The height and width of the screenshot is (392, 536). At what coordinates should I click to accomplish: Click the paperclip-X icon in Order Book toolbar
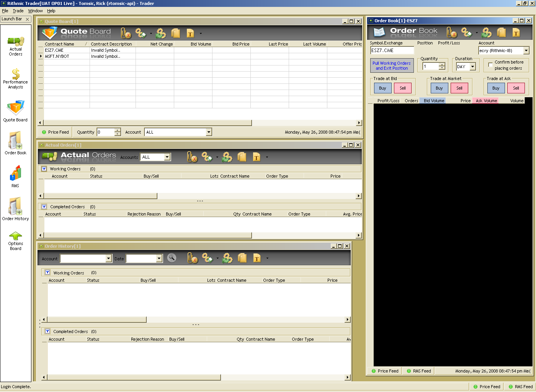pyautogui.click(x=452, y=33)
